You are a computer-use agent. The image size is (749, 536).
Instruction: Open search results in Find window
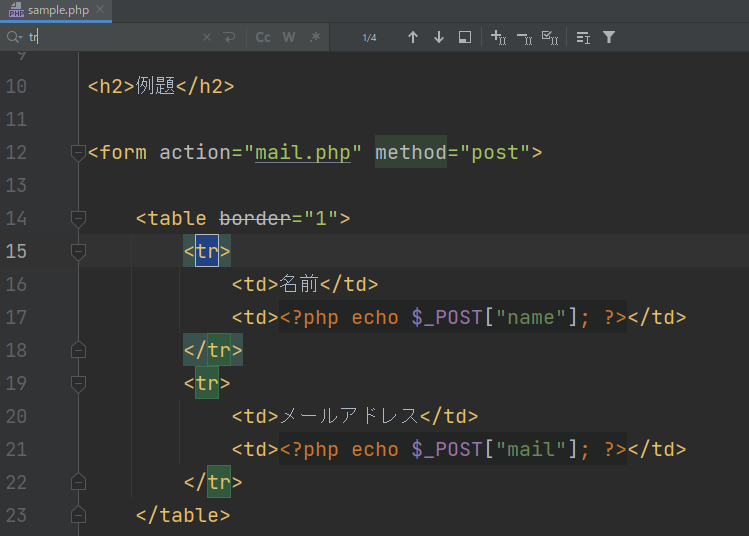(x=465, y=37)
